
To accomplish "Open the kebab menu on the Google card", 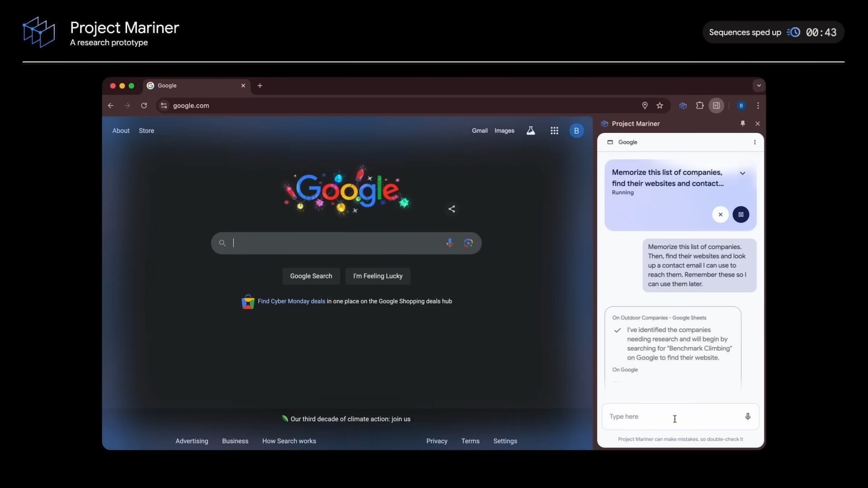I will coord(754,142).
